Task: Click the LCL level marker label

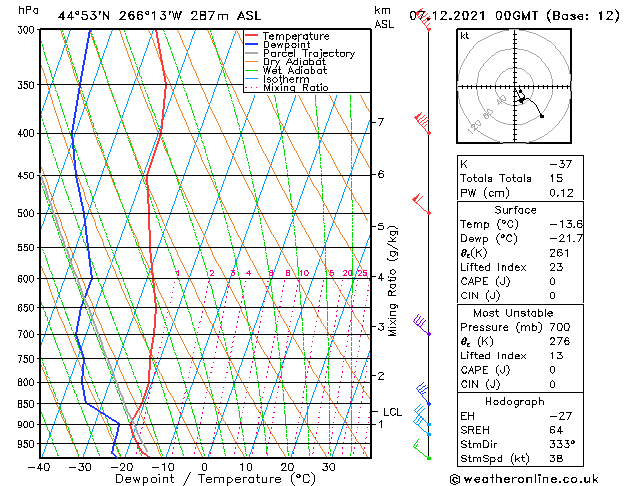Action: [392, 412]
